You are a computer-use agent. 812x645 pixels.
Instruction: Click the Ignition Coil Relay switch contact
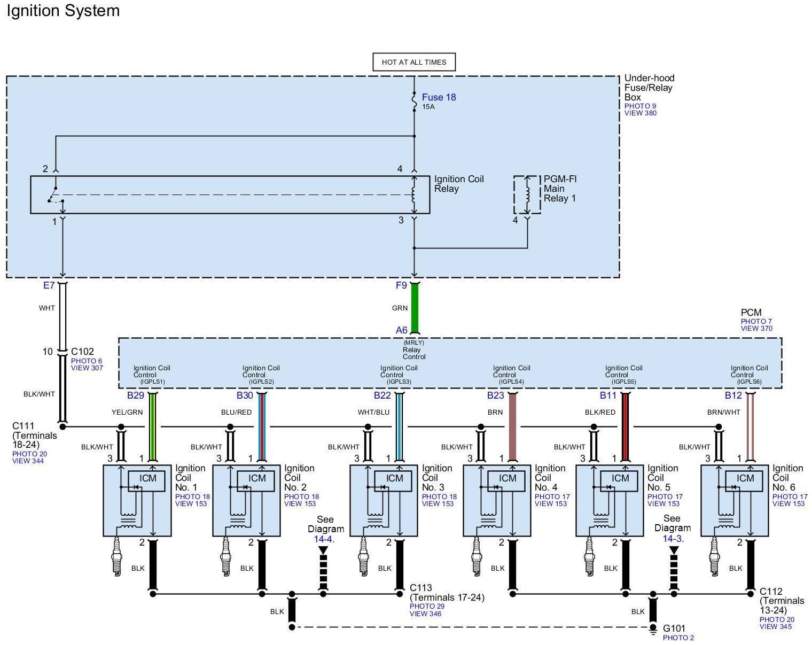pyautogui.click(x=54, y=195)
